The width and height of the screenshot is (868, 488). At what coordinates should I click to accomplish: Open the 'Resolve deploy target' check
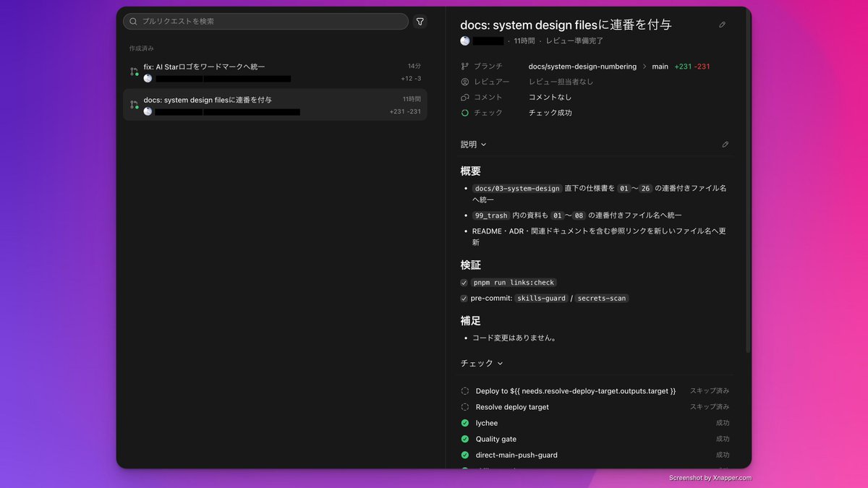pyautogui.click(x=595, y=407)
